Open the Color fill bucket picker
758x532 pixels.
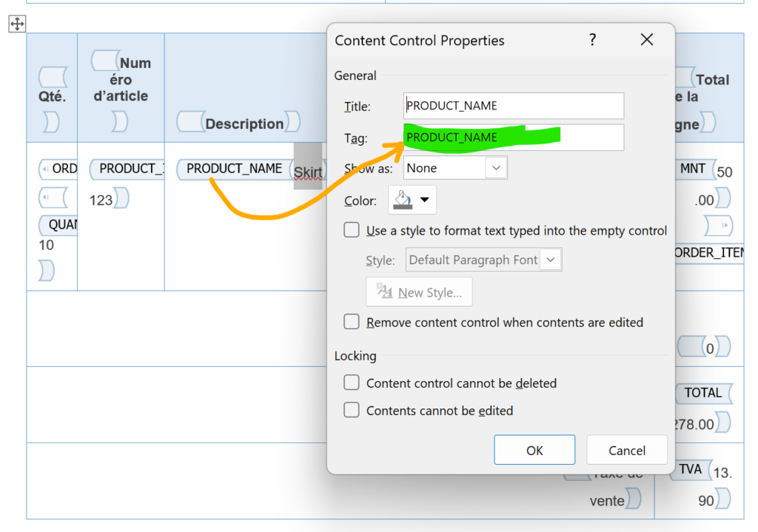tap(412, 200)
